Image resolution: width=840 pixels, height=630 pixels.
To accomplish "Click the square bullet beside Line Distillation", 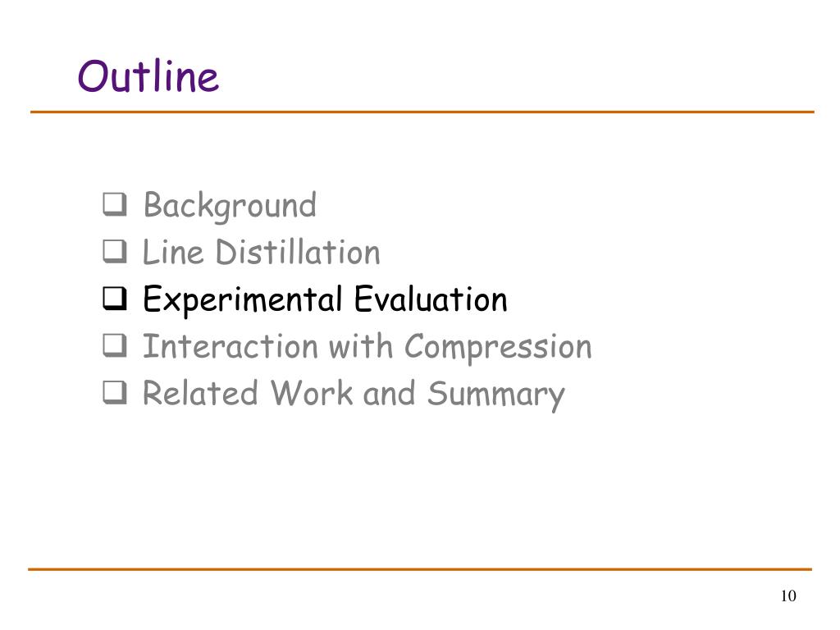I will (115, 252).
